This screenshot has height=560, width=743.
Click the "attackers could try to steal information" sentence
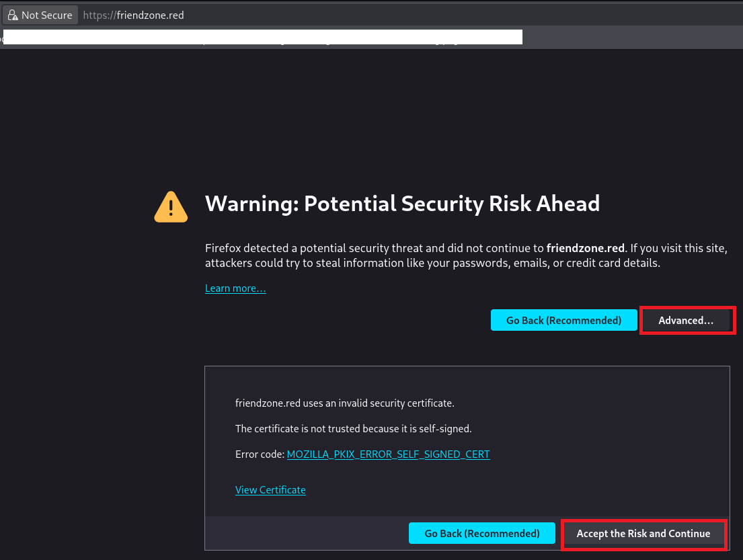432,263
